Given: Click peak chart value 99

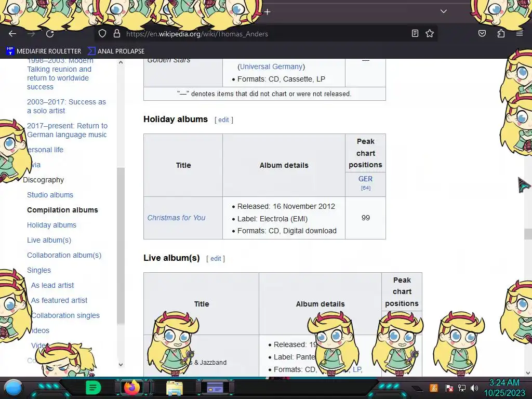Looking at the screenshot, I should [365, 218].
